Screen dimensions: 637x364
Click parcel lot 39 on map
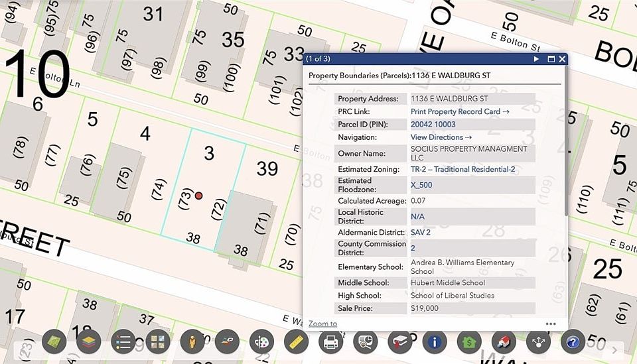(x=267, y=168)
